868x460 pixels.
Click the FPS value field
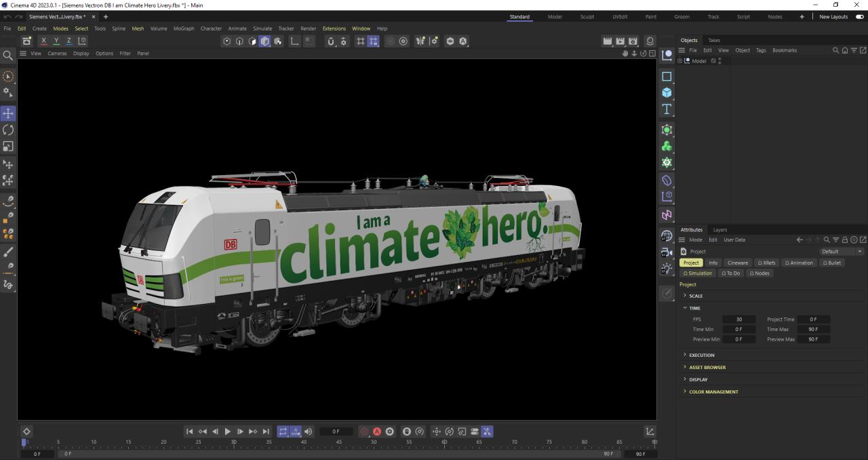pyautogui.click(x=738, y=319)
